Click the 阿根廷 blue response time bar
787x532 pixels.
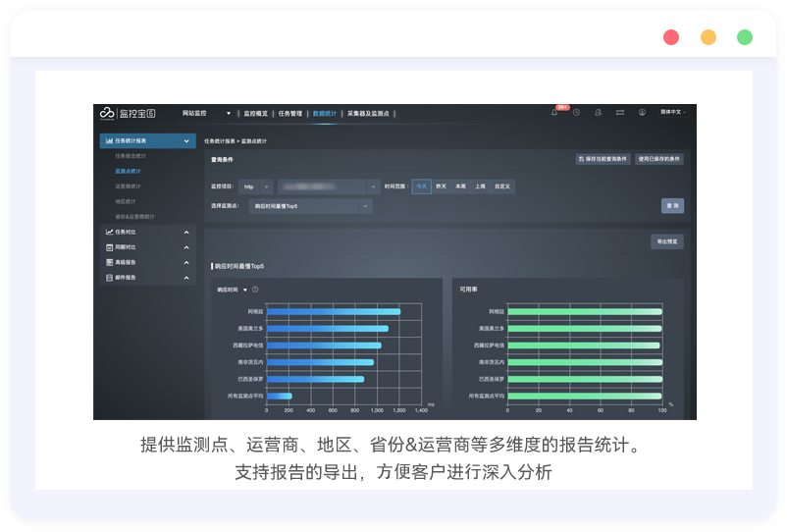click(334, 311)
